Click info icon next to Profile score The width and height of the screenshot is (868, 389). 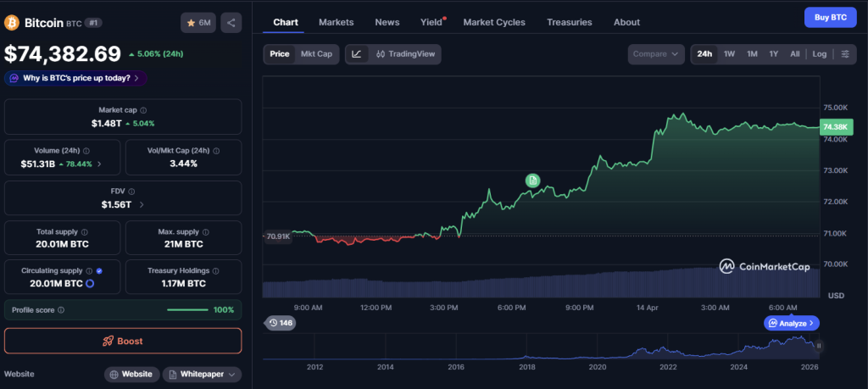(x=60, y=310)
